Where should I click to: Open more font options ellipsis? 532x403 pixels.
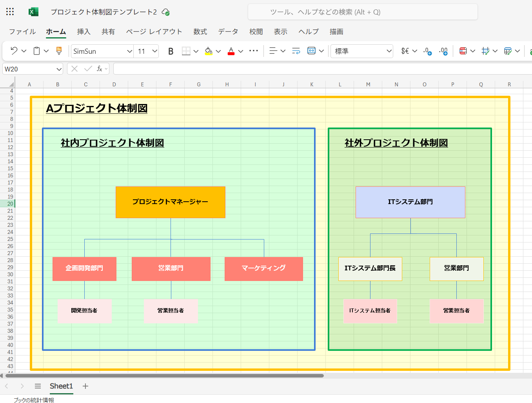click(x=254, y=51)
